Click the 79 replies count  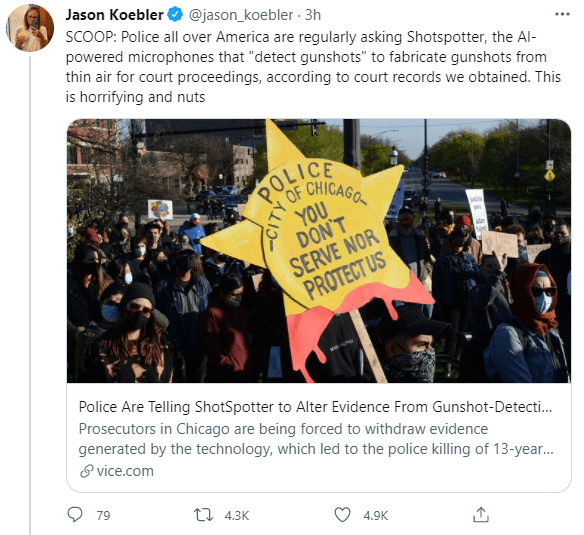[103, 516]
